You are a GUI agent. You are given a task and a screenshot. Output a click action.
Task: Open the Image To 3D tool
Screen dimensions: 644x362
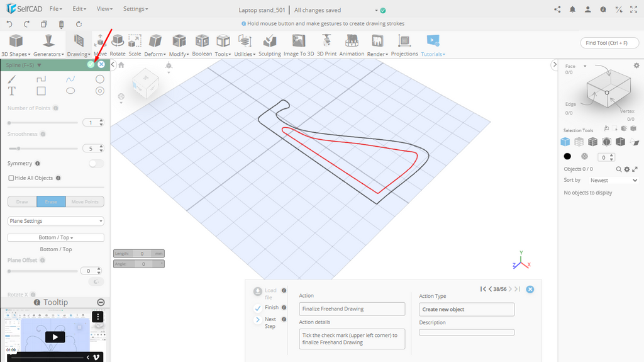click(299, 45)
